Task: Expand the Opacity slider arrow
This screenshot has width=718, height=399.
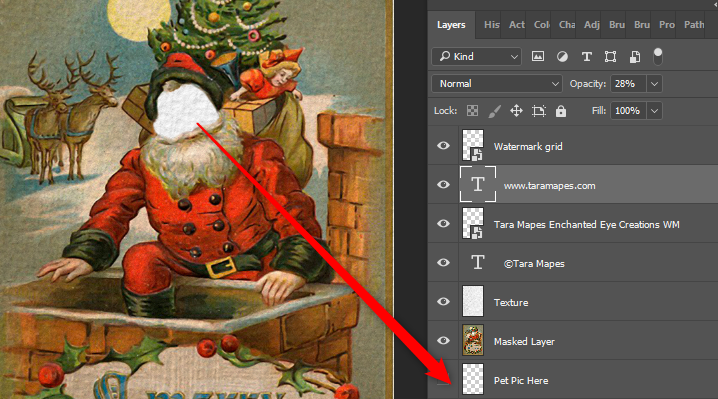Action: [654, 84]
